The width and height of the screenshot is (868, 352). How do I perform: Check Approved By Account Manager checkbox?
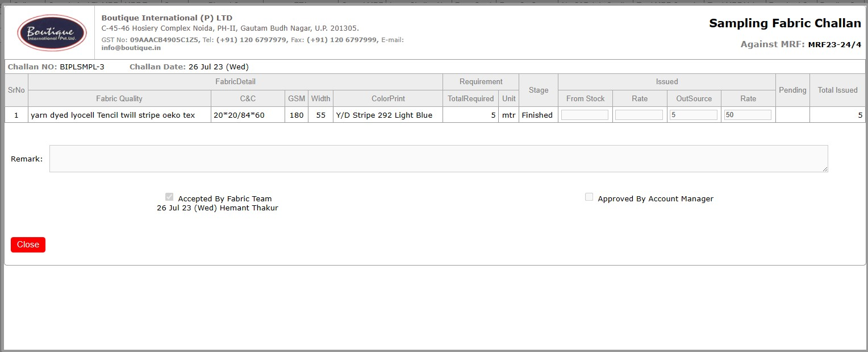point(589,197)
